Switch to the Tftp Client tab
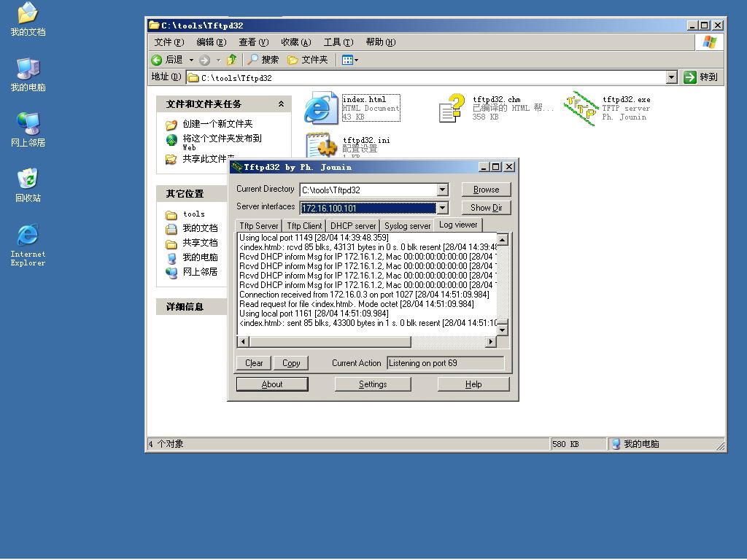The image size is (747, 560). pos(304,226)
